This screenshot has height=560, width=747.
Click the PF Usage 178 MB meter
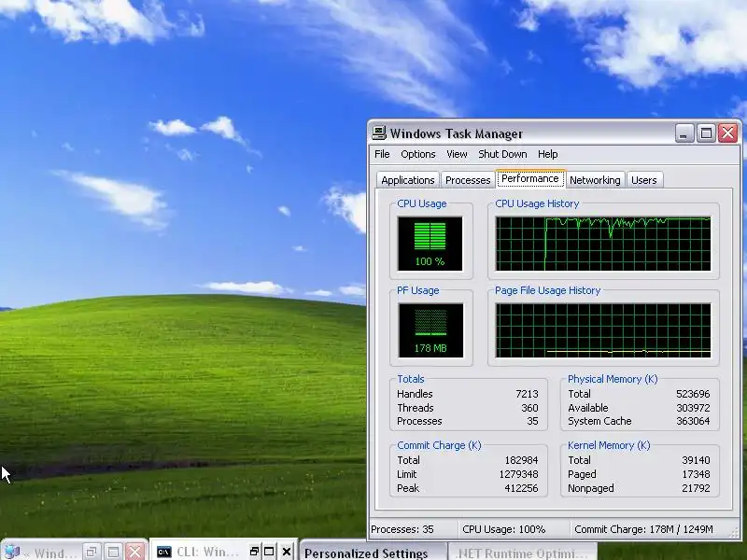(x=430, y=330)
